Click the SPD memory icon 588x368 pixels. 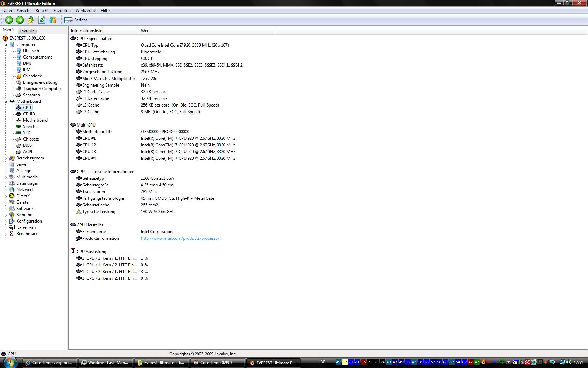coord(19,133)
